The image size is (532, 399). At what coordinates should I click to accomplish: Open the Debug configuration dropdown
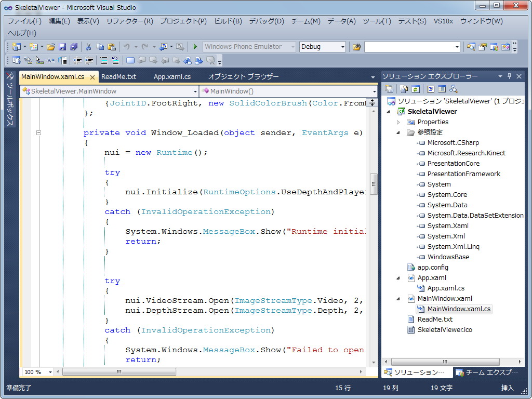click(x=343, y=46)
